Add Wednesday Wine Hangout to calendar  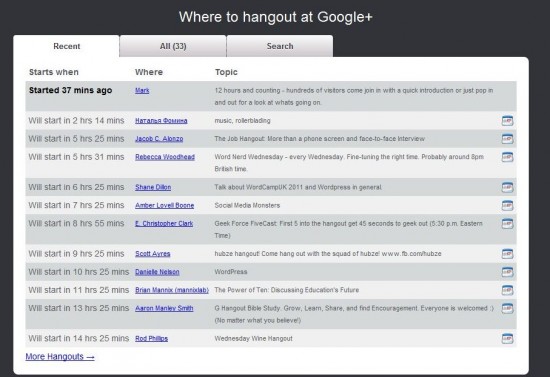pyautogui.click(x=507, y=339)
